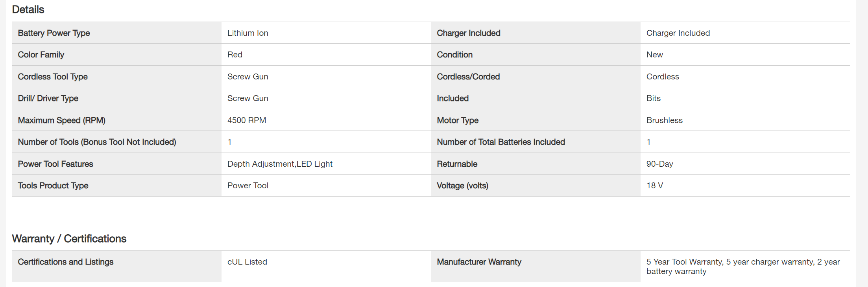The width and height of the screenshot is (868, 287).
Task: Select the Tools Product Type label
Action: pos(53,186)
